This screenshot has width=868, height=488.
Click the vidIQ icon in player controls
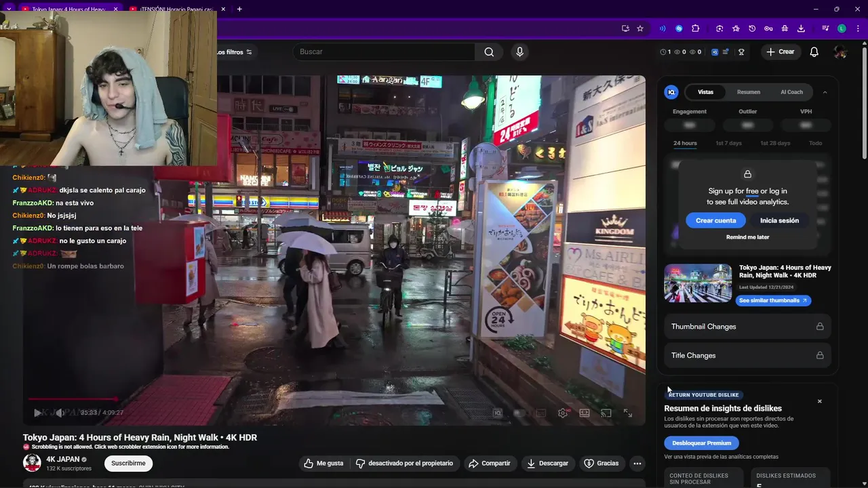498,413
